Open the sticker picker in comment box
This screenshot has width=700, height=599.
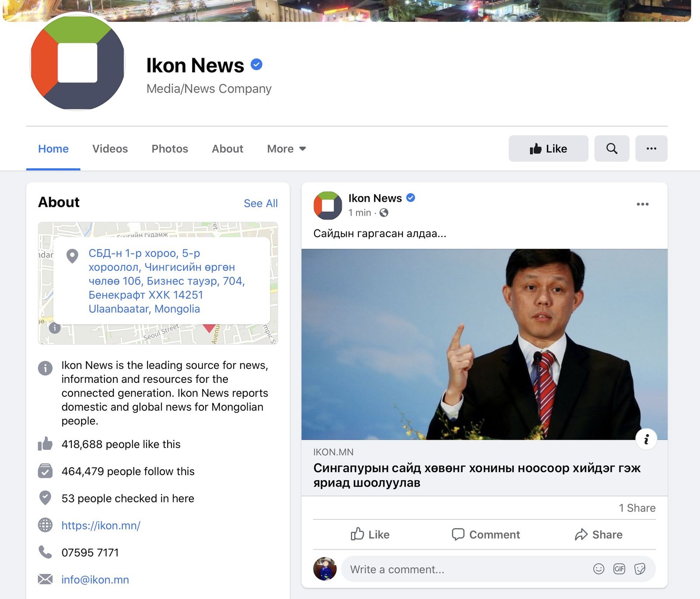[640, 569]
